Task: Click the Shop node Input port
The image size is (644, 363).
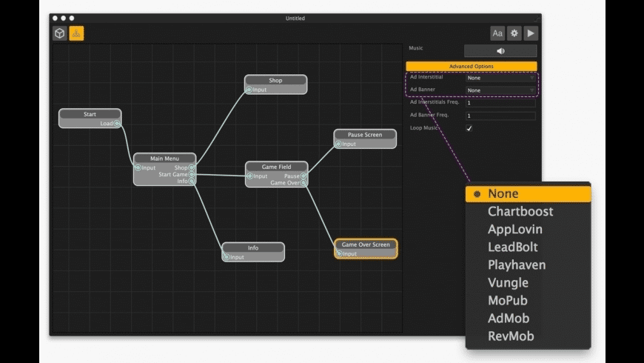Action: pyautogui.click(x=249, y=90)
